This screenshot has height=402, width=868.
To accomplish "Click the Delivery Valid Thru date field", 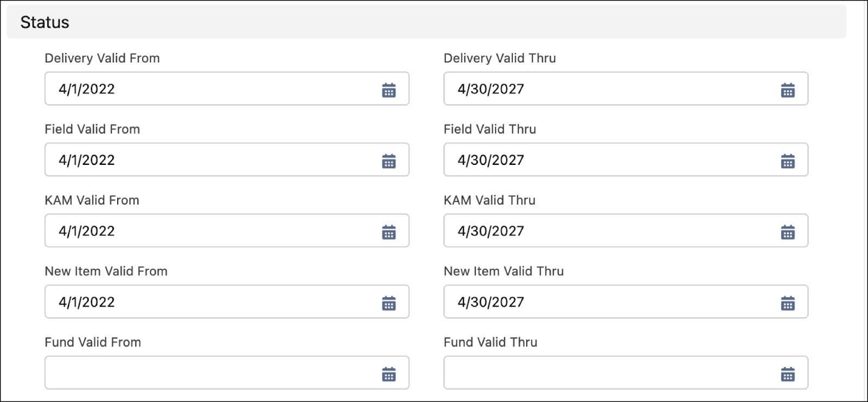I will (x=610, y=89).
